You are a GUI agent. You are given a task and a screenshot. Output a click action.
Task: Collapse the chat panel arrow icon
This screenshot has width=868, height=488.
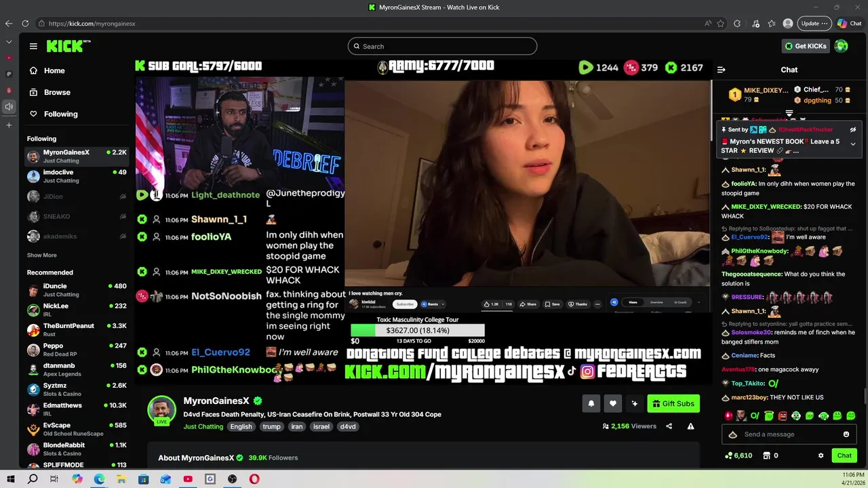[x=722, y=69]
